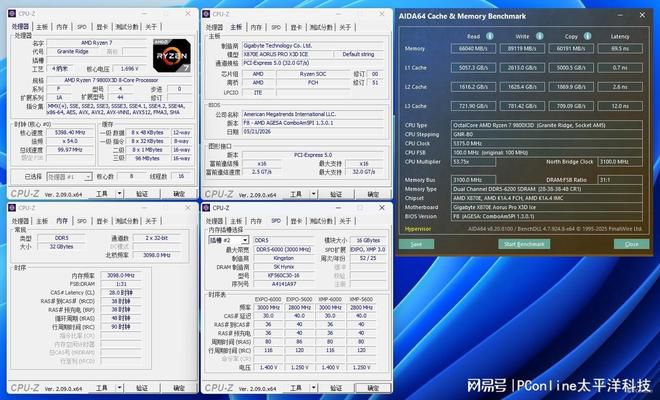The width and height of the screenshot is (660, 400).
Task: Switch to 主板 tab in processor window
Action: coord(42,27)
